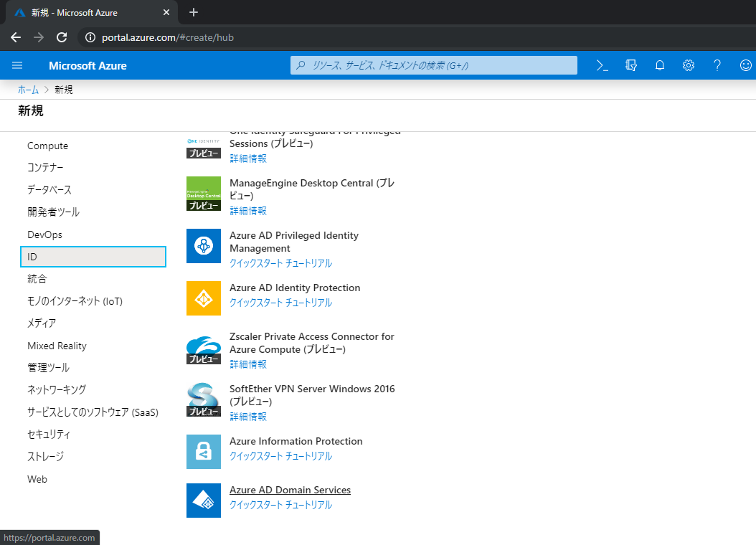
Task: Select the 管理ツール category
Action: click(48, 368)
